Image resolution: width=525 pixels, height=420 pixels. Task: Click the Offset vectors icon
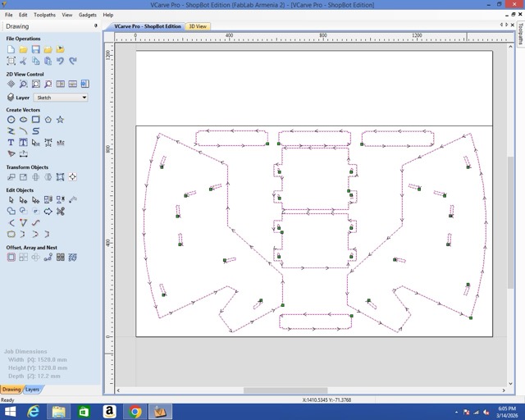click(11, 258)
